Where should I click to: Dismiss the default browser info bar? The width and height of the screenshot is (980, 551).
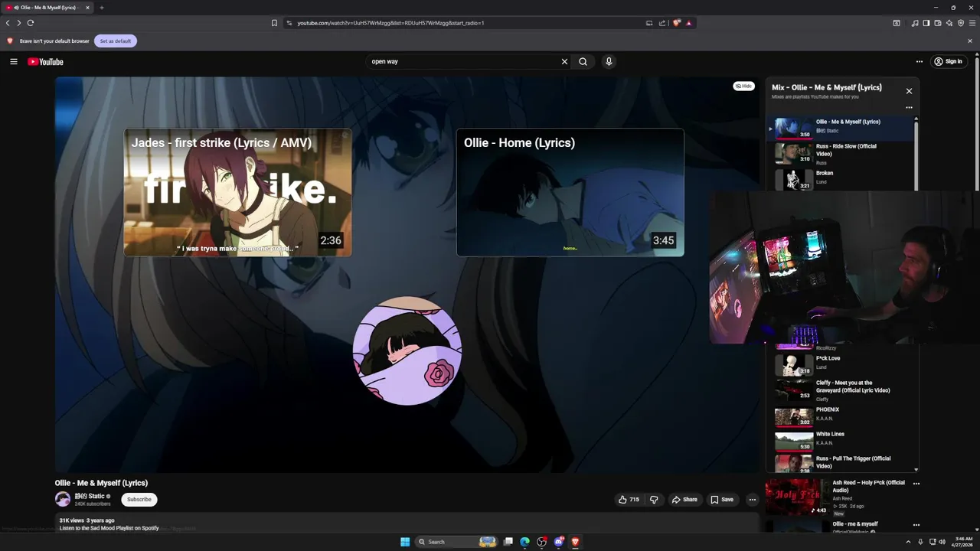[970, 41]
